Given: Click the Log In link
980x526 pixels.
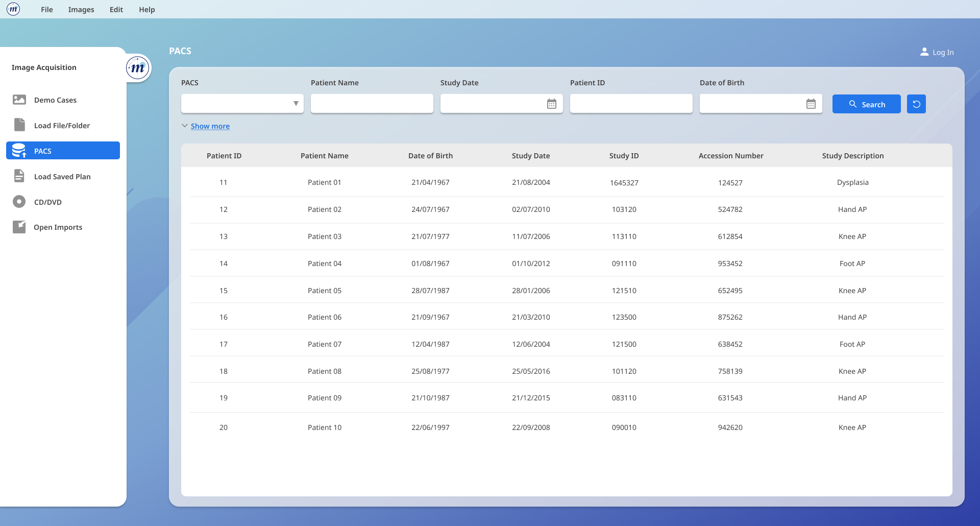Looking at the screenshot, I should coord(937,52).
